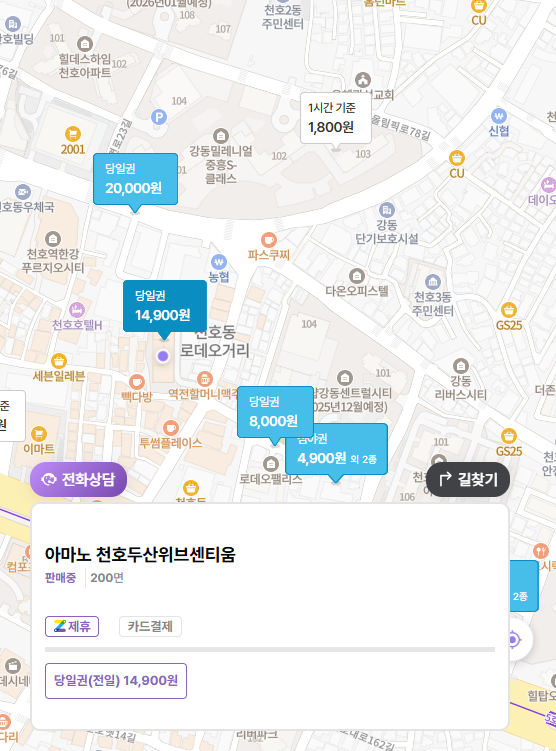This screenshot has width=556, height=751.
Task: Click the 카드결제 card payment tag
Action: 150,626
